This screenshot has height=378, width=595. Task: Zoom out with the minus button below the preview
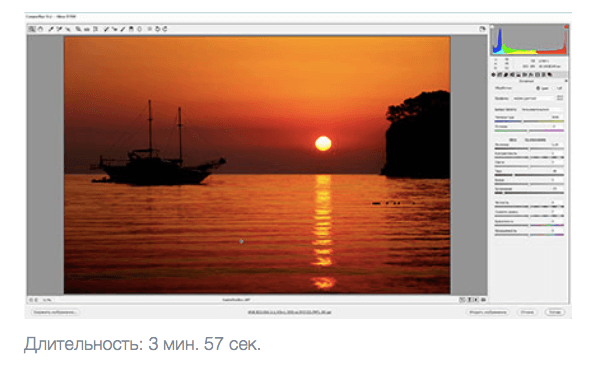point(31,300)
